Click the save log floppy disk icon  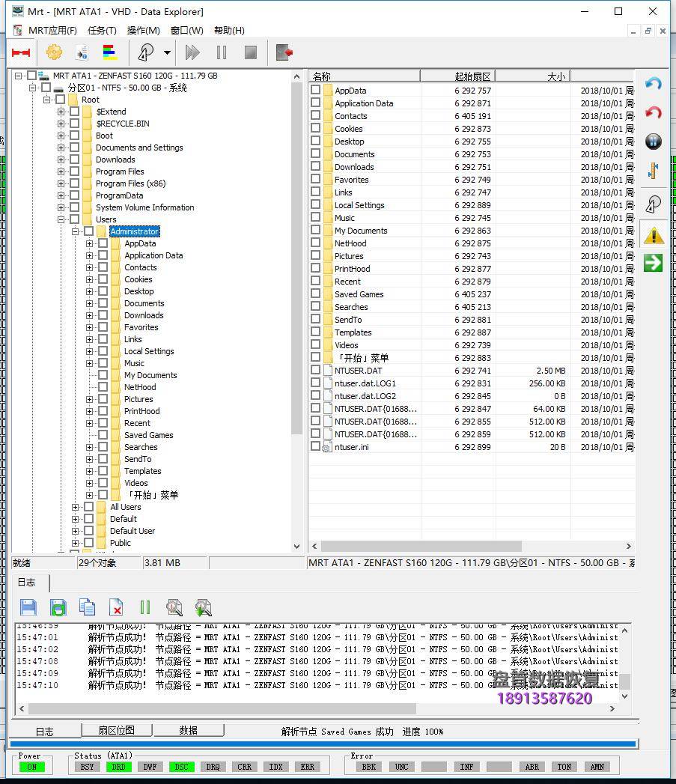(28, 607)
